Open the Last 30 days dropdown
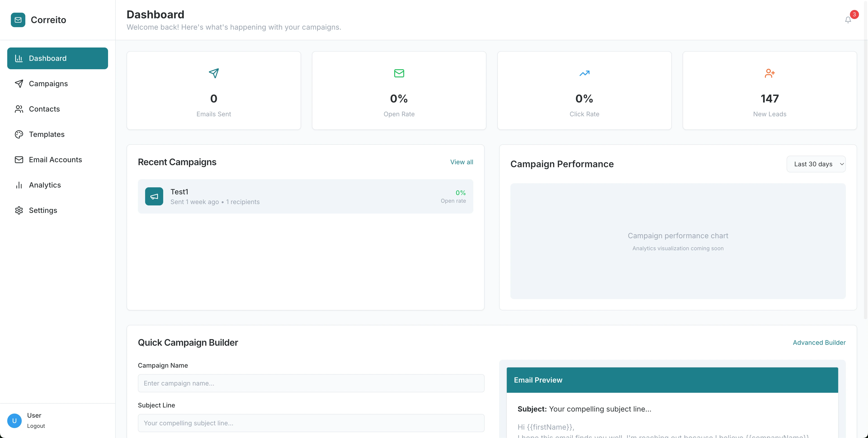The width and height of the screenshot is (868, 438). pos(816,164)
